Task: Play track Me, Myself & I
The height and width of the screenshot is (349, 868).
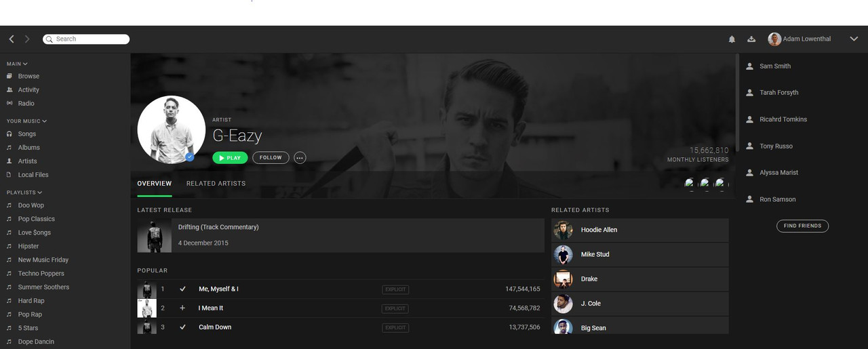Action: click(218, 289)
